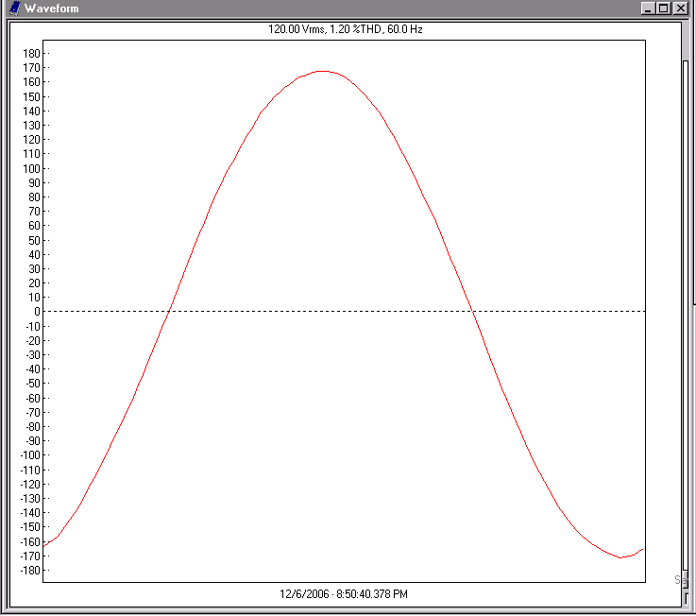Click the Waveform window system menu icon
Screen dimensions: 696x616
coord(14,9)
